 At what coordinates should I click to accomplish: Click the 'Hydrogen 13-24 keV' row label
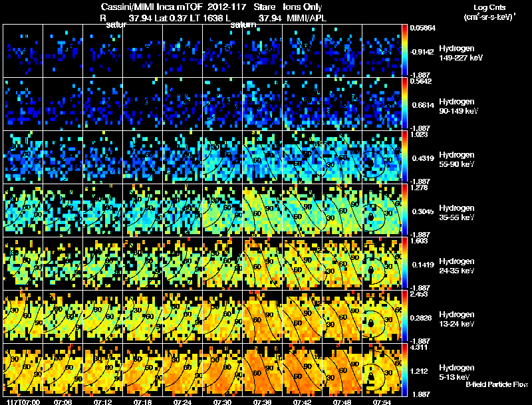pyautogui.click(x=457, y=319)
